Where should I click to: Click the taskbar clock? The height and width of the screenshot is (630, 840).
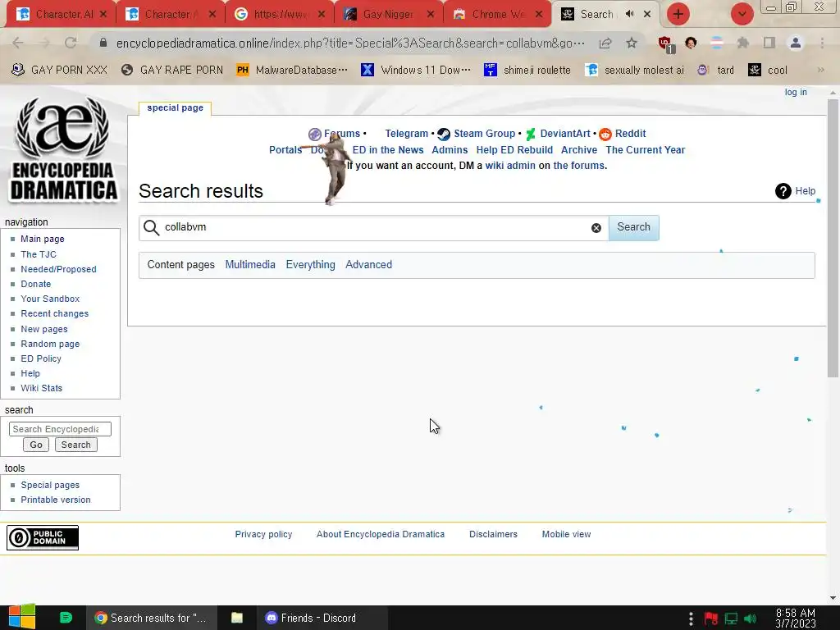pos(796,619)
